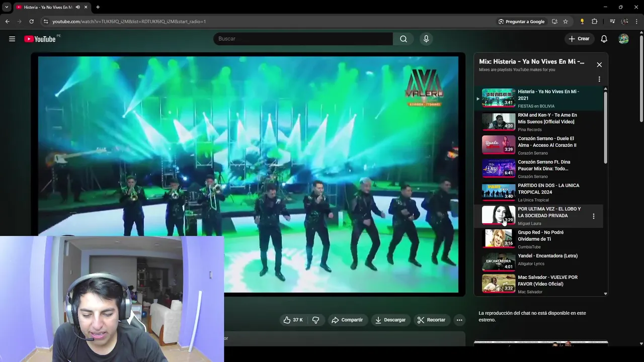The height and width of the screenshot is (362, 644).
Task: Open the media controls icon in Chrome
Action: (x=612, y=22)
